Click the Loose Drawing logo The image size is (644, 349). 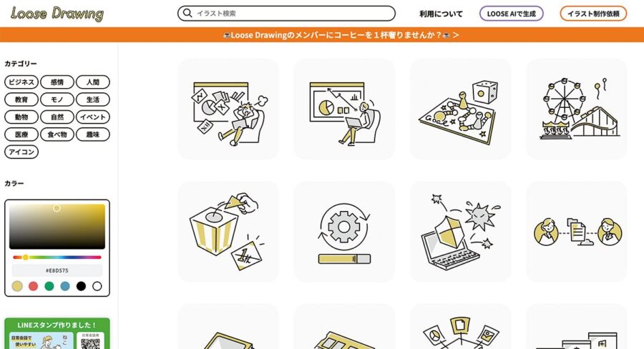57,14
